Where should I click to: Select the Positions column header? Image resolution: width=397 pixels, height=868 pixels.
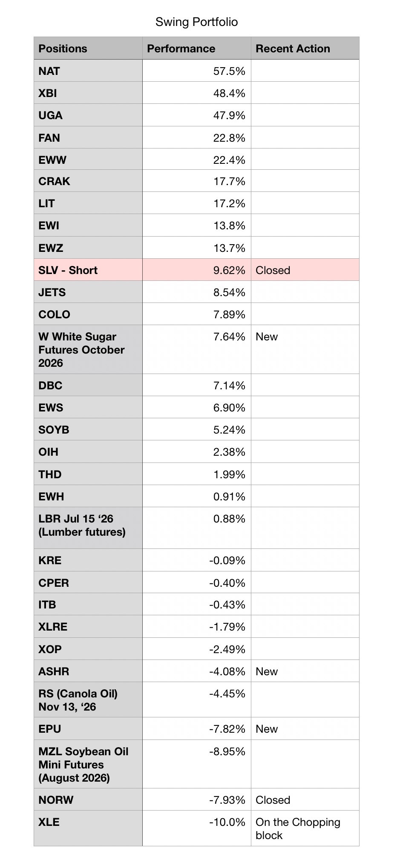(x=88, y=49)
